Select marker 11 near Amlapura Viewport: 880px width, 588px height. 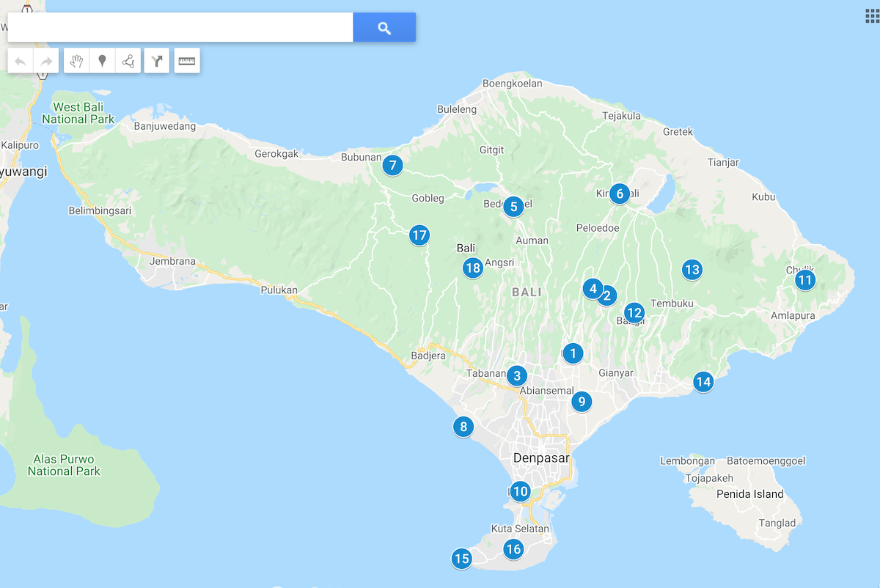click(805, 279)
